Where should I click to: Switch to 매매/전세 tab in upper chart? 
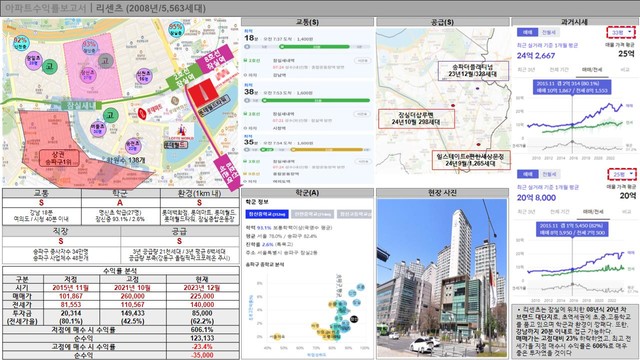(x=592, y=69)
